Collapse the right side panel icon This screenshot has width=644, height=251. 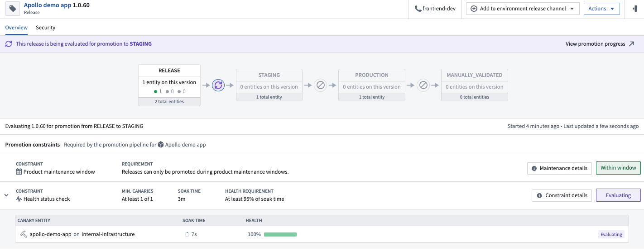click(x=634, y=9)
